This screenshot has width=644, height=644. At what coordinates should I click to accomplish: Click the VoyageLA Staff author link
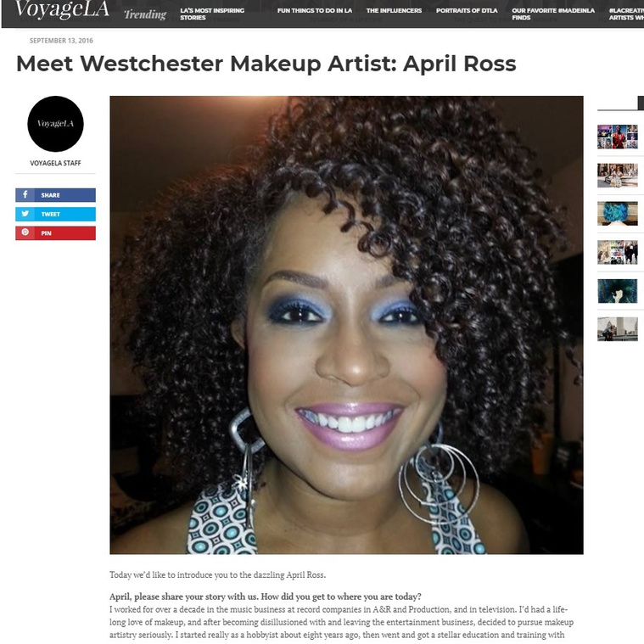pos(55,163)
